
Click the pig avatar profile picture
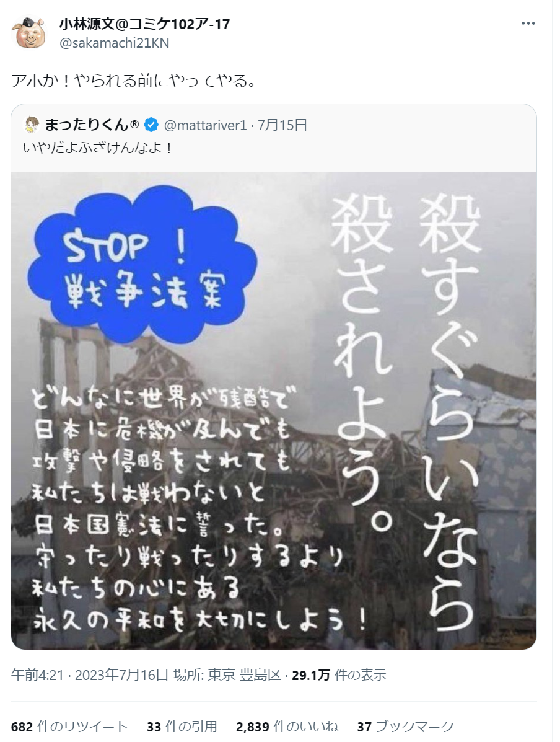pos(29,32)
